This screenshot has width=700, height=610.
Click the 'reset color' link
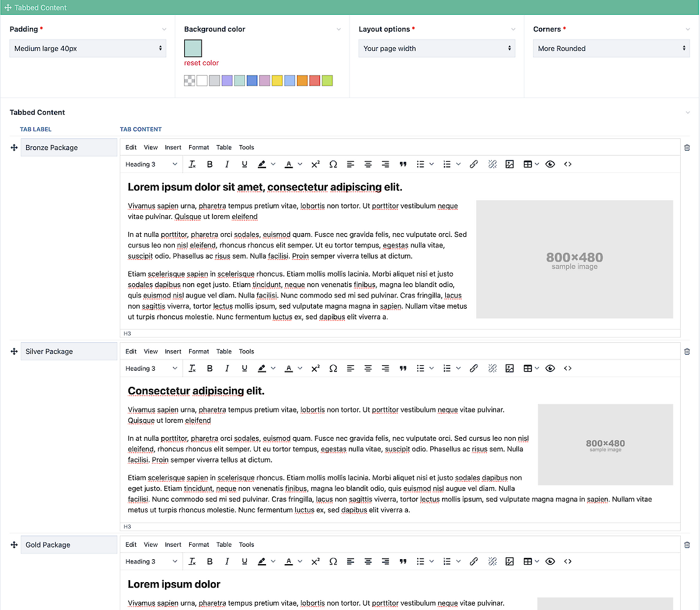point(202,63)
